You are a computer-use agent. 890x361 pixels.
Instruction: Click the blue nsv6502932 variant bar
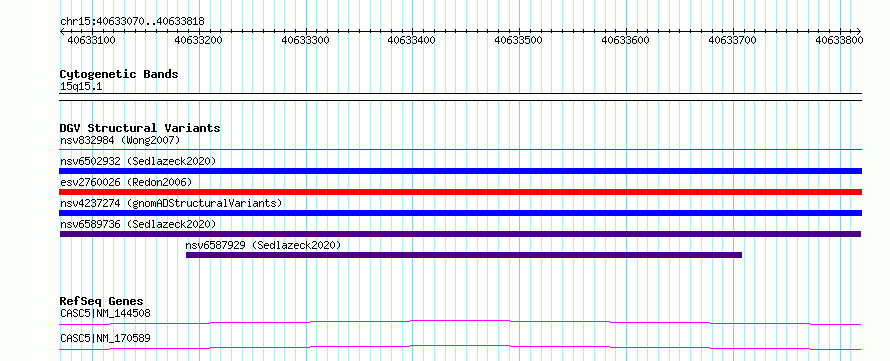click(460, 171)
